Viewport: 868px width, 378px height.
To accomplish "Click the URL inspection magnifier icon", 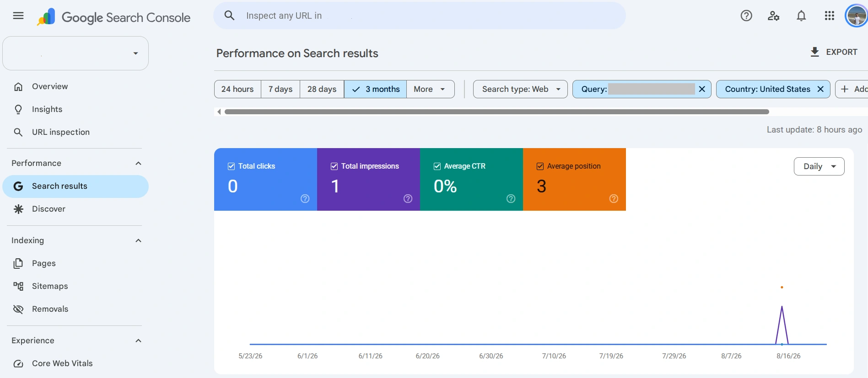I will click(18, 132).
